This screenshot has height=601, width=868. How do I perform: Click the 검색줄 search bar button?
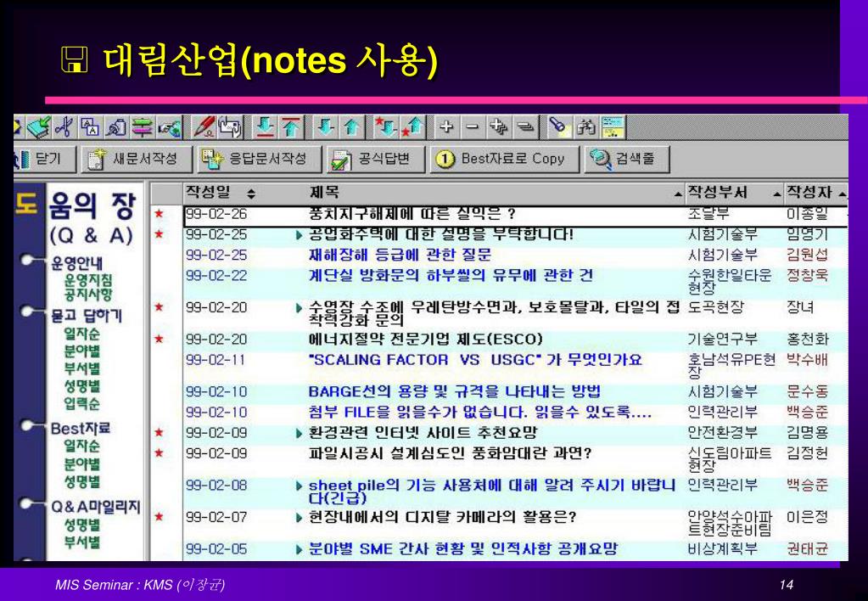[627, 159]
